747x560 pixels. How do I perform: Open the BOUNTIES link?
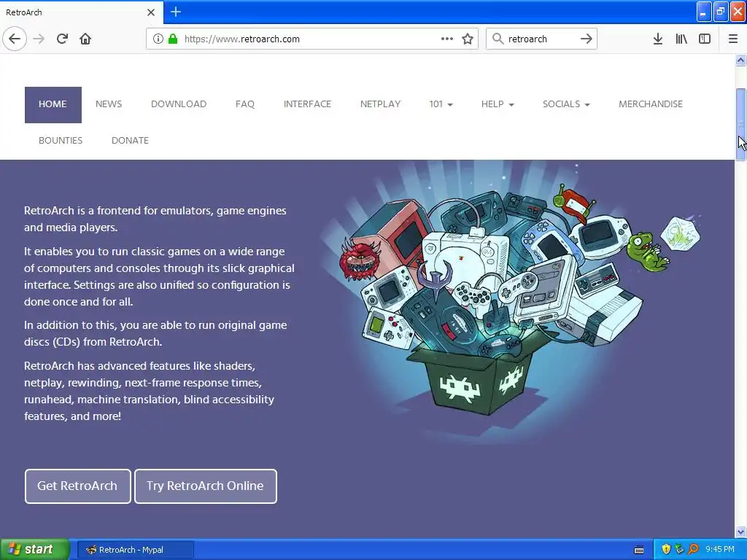click(61, 141)
